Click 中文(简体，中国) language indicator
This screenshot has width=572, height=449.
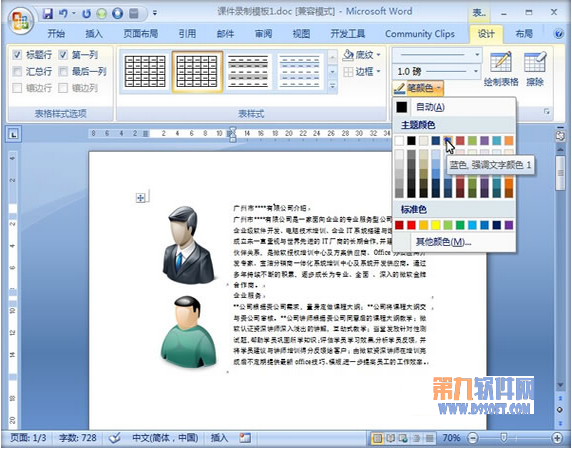165,438
